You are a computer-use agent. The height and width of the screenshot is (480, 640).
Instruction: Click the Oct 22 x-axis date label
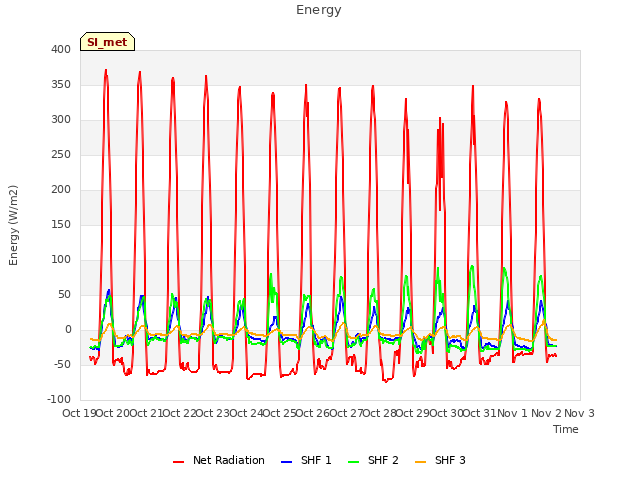[x=180, y=413]
